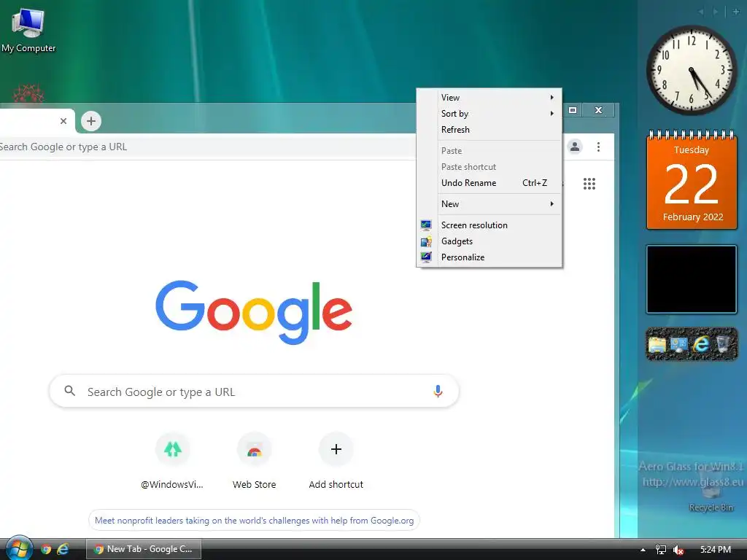Open Gadgets from the context menu
The image size is (747, 560).
tap(498, 241)
